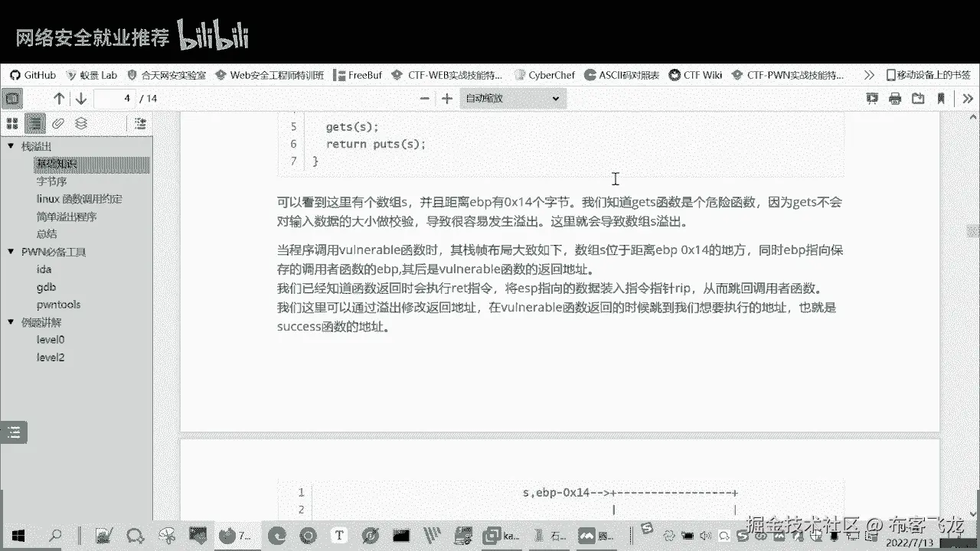Jump to pwntools outline entry
Screen dimensions: 980x551
click(x=58, y=305)
